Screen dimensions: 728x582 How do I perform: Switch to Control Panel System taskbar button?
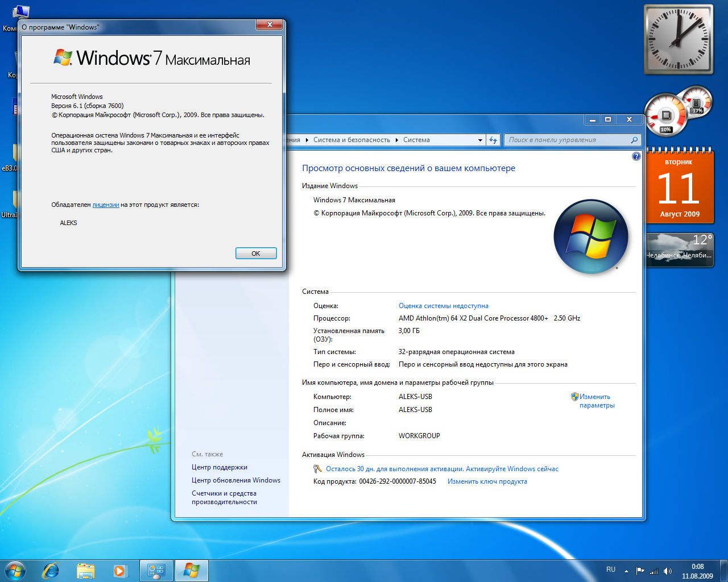(156, 571)
